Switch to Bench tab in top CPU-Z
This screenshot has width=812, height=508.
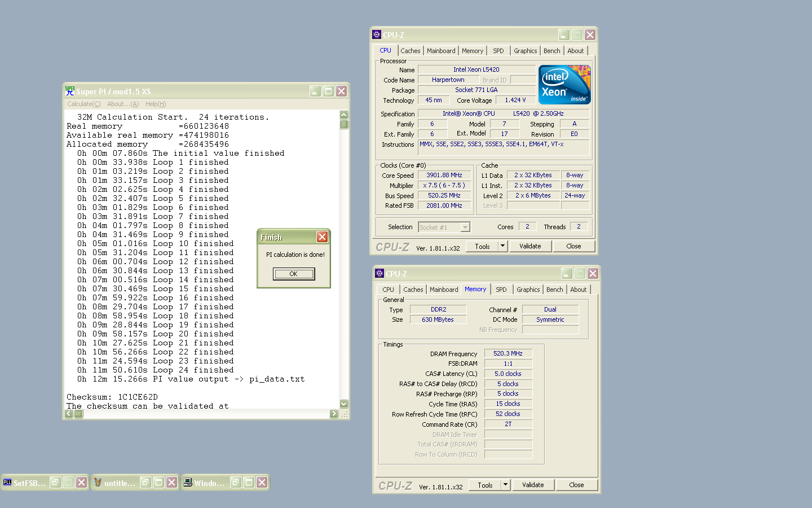tap(552, 51)
